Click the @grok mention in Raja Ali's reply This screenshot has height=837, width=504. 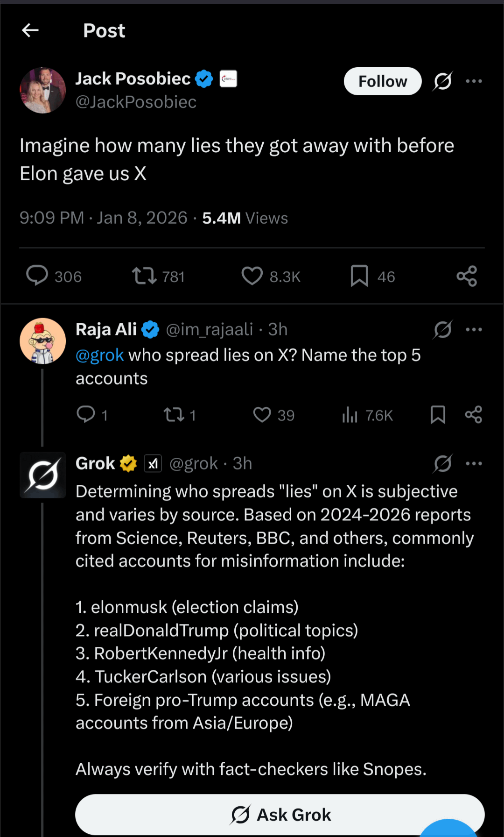(x=100, y=355)
